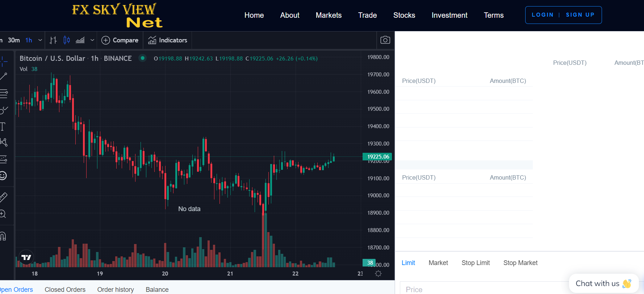Select the prediction and measurement tool
644x294 pixels.
(x=3, y=159)
